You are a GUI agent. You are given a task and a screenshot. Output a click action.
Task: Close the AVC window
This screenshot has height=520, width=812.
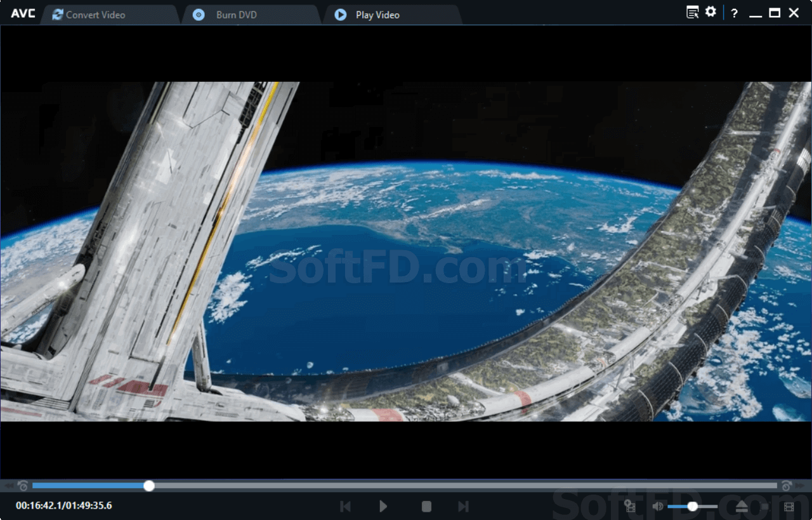[x=794, y=13]
